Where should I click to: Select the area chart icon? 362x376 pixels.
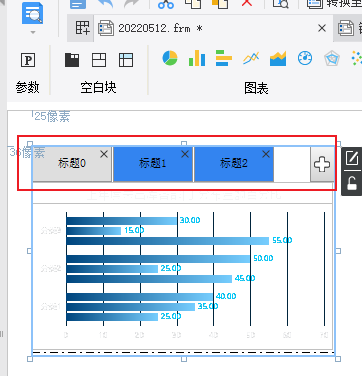(278, 59)
